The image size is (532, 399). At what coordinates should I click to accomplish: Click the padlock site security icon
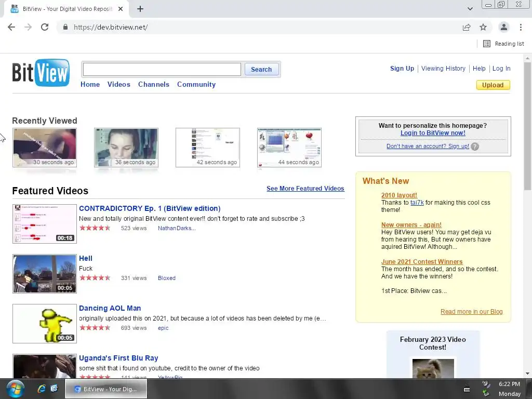click(65, 27)
